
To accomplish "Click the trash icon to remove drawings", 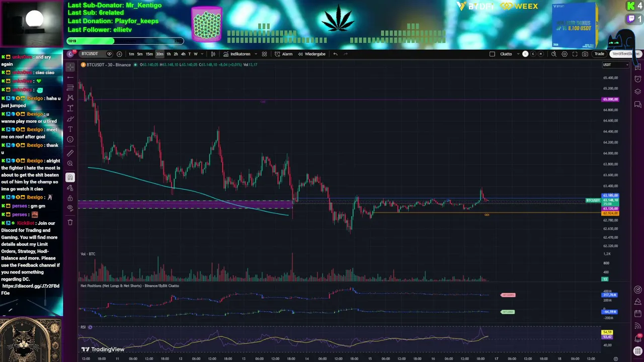I will pyautogui.click(x=70, y=222).
